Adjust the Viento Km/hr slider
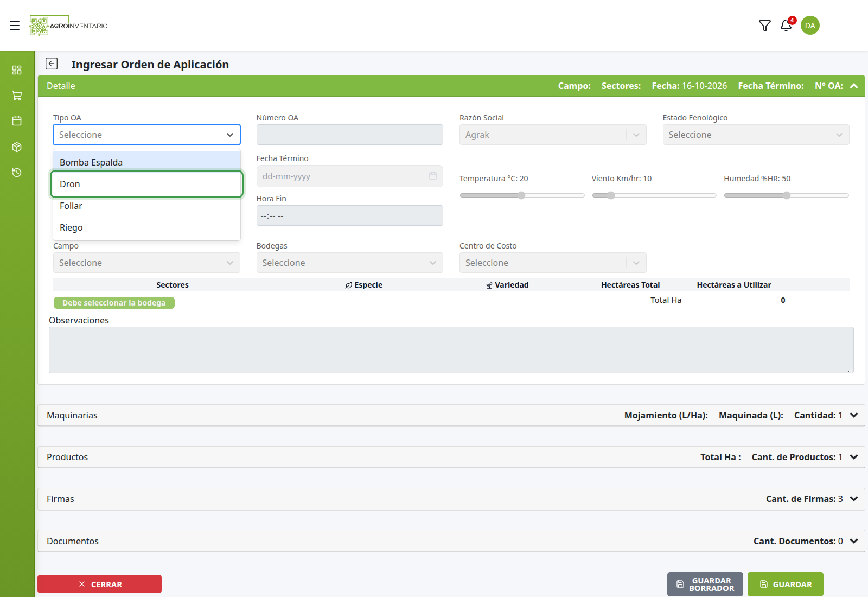The width and height of the screenshot is (868, 597). pos(654,195)
